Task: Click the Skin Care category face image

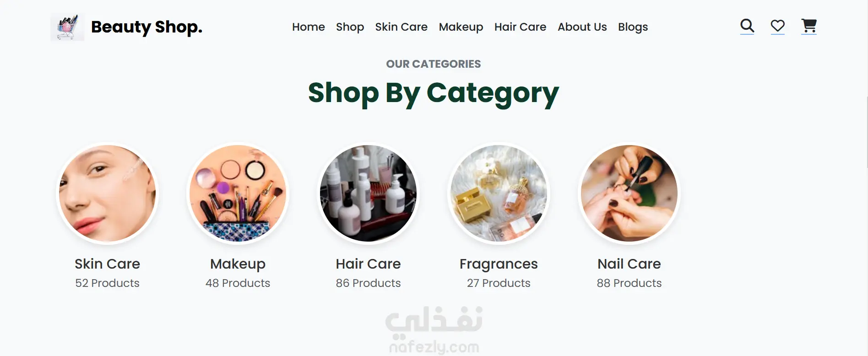Action: [108, 194]
